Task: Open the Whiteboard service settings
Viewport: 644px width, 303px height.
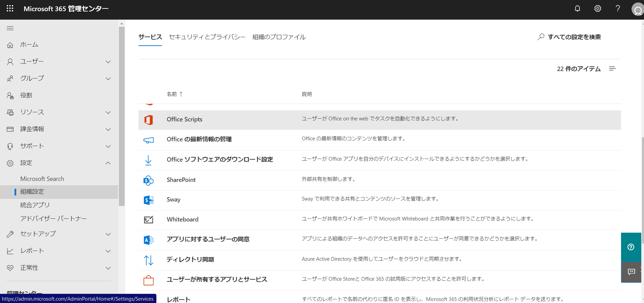Action: tap(183, 219)
